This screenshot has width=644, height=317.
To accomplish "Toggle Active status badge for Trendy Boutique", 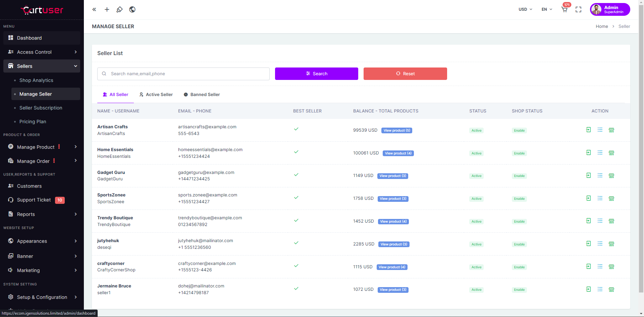I will point(476,222).
